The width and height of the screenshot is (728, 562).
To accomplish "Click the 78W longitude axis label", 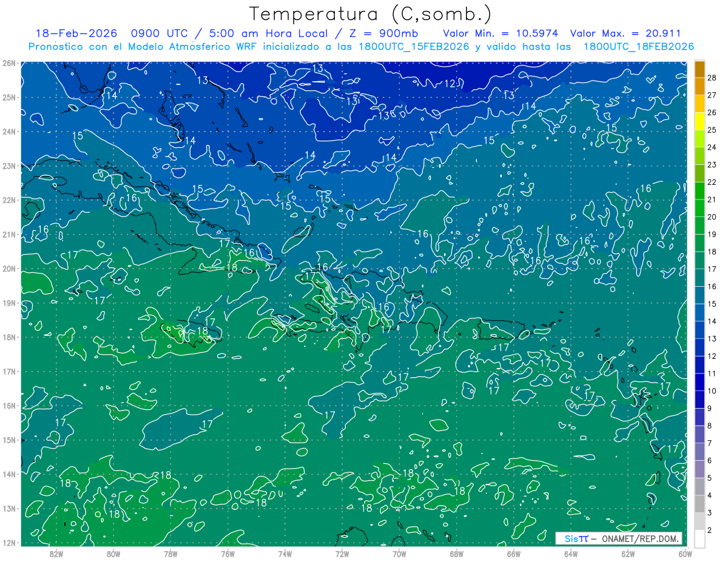I will (x=170, y=554).
